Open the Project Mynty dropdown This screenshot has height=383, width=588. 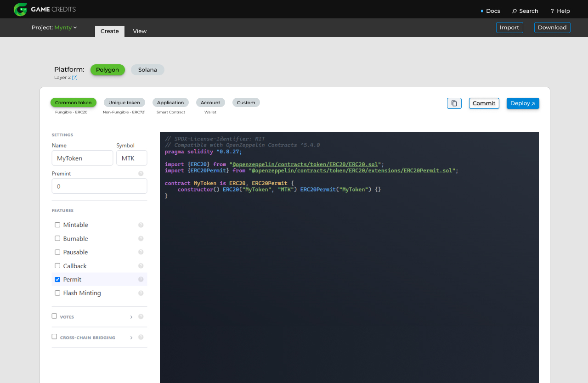[65, 28]
